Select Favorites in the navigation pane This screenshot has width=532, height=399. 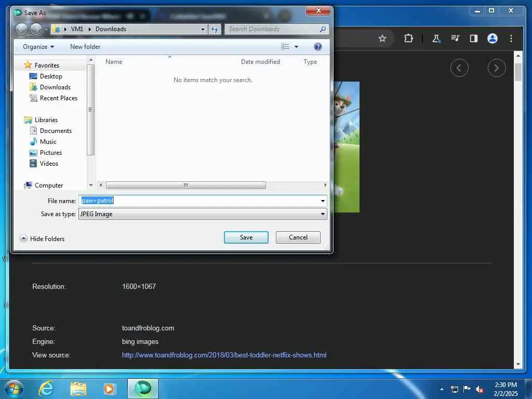47,65
